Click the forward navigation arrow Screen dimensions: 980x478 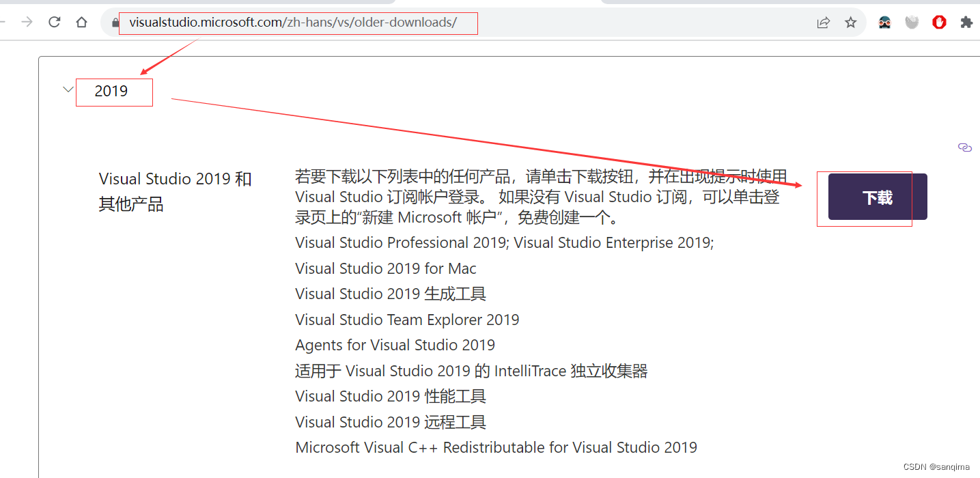27,23
